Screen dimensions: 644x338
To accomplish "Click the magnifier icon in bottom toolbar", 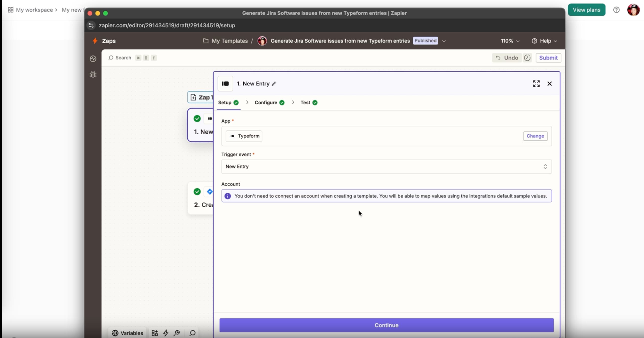I will [193, 333].
